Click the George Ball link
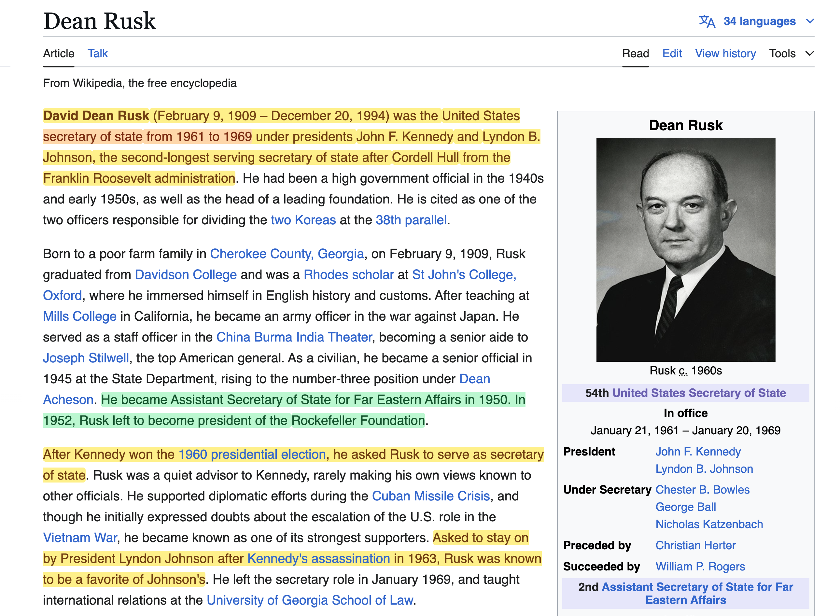840x616 pixels. coord(685,507)
